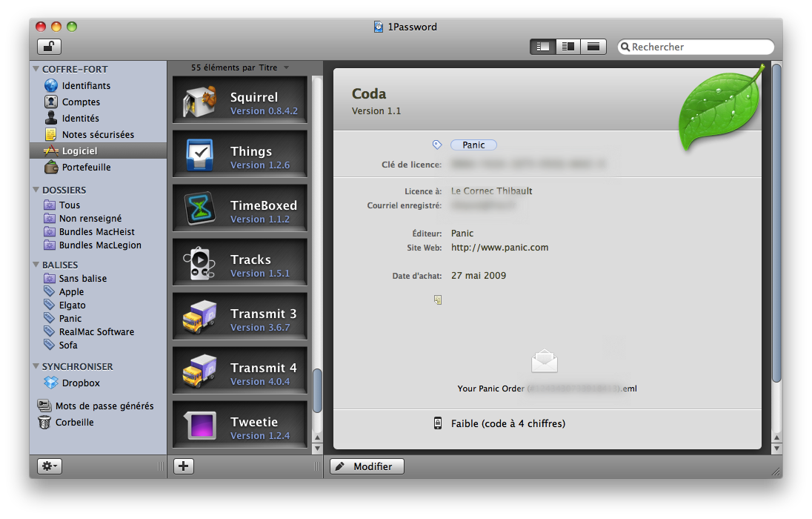
Task: Open the gear action menu
Action: (x=50, y=466)
